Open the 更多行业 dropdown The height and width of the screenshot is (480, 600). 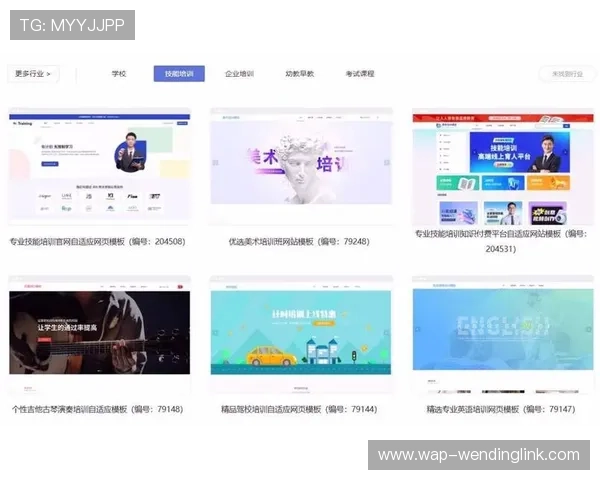tap(33, 73)
